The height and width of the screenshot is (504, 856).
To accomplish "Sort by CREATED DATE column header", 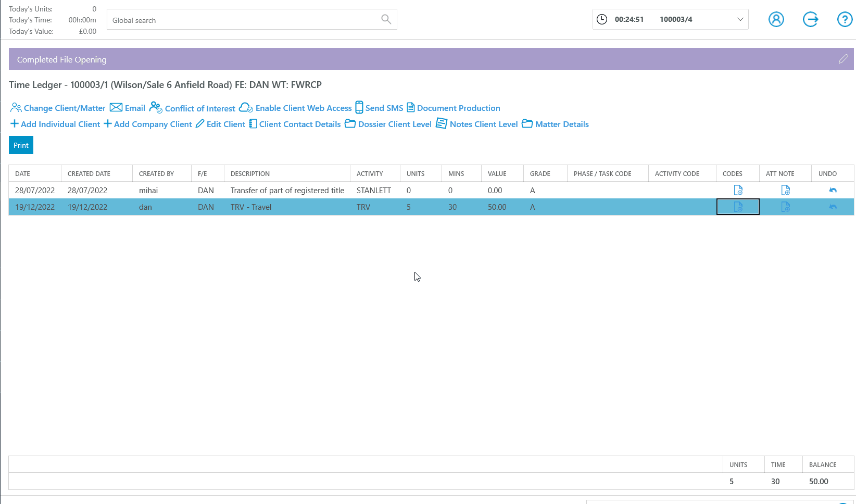I will tap(97, 173).
